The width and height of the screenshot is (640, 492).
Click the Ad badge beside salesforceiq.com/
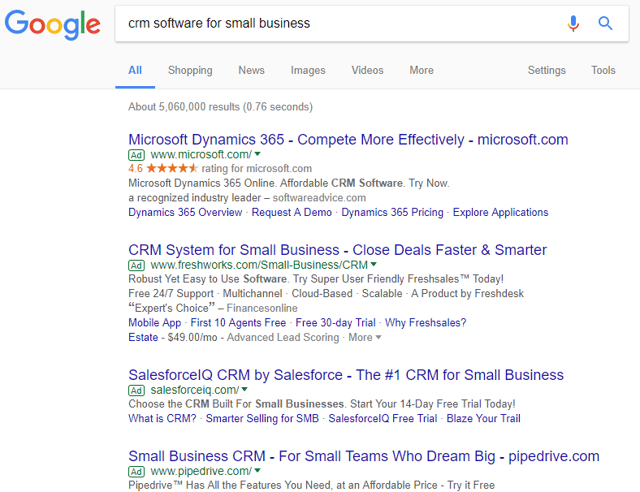tap(136, 390)
